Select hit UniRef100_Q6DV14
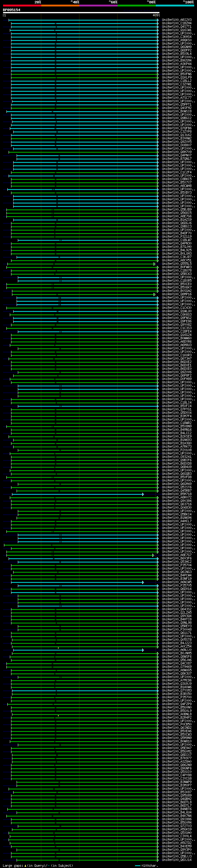 [176, 589]
